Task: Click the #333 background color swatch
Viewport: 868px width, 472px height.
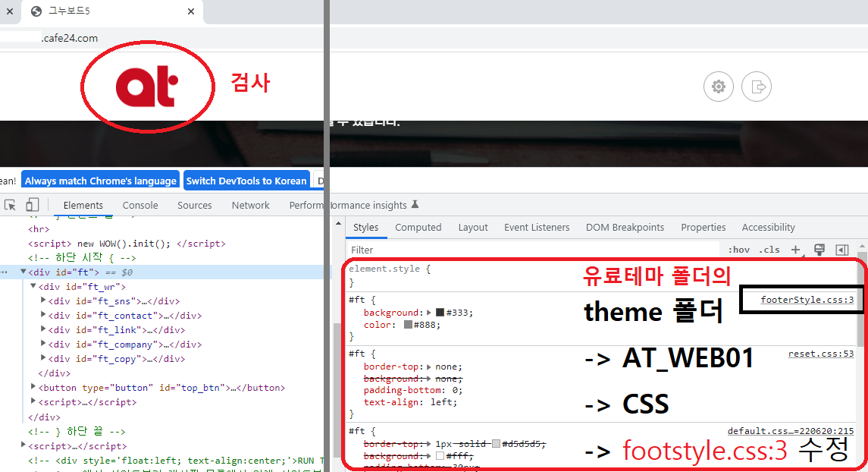Action: pyautogui.click(x=440, y=313)
